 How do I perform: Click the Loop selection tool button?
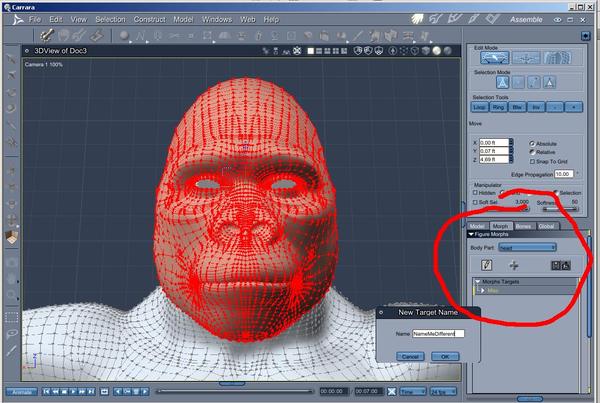point(479,107)
